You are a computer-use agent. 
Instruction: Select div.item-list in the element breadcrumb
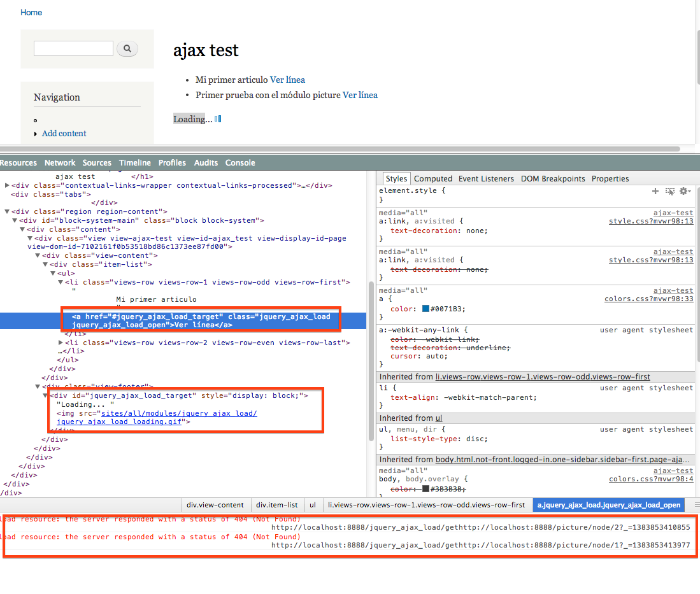pyautogui.click(x=277, y=505)
